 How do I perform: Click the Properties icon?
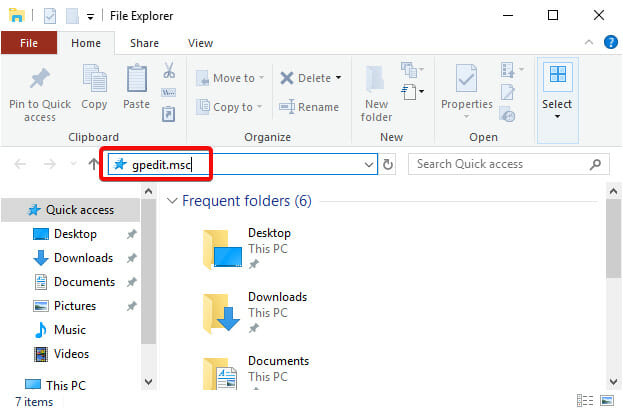click(466, 78)
